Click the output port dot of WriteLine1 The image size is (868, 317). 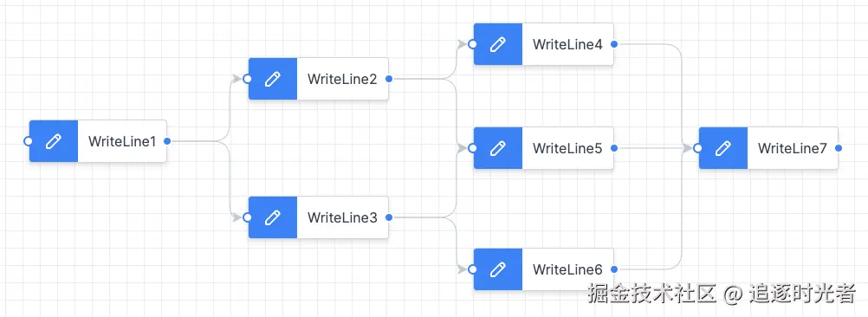167,141
